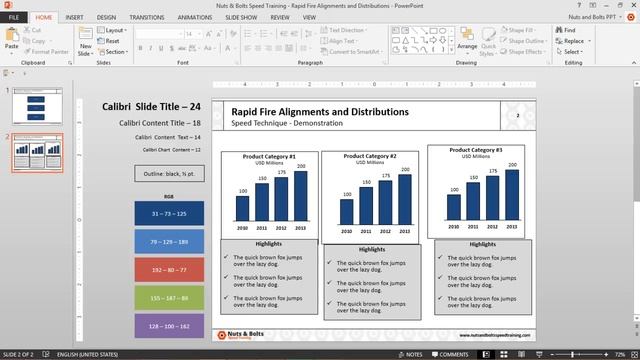Open Layout dropdown
Viewport: 640px width, 360px height.
click(x=112, y=30)
